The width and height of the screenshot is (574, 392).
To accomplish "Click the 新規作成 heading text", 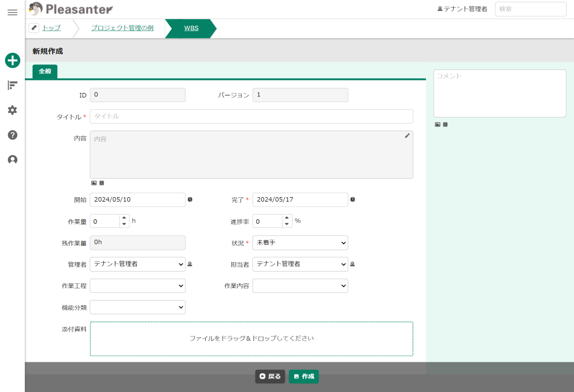I will point(48,51).
